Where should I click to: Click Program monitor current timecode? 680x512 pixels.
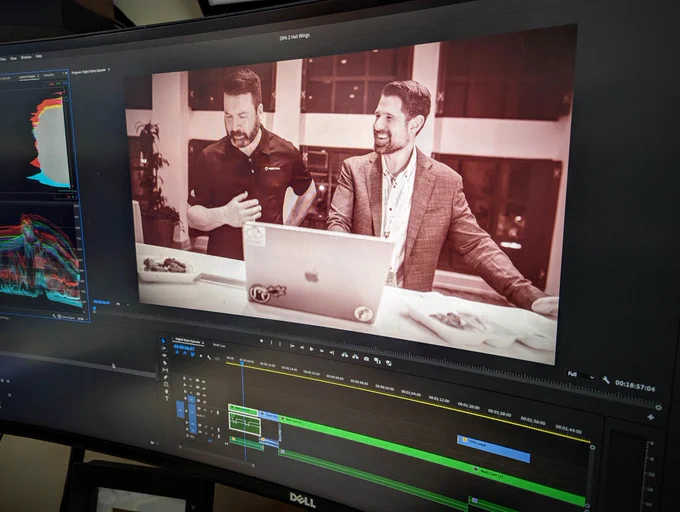pos(101,302)
